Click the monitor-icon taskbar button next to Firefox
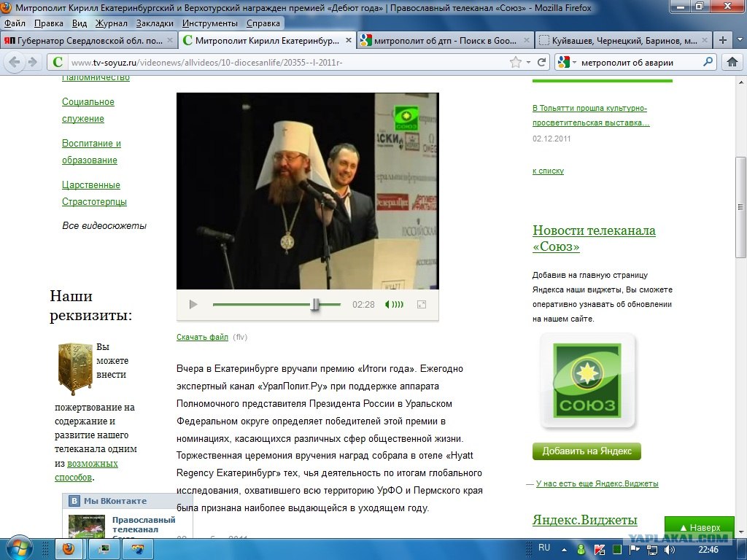The image size is (747, 560). (104, 549)
